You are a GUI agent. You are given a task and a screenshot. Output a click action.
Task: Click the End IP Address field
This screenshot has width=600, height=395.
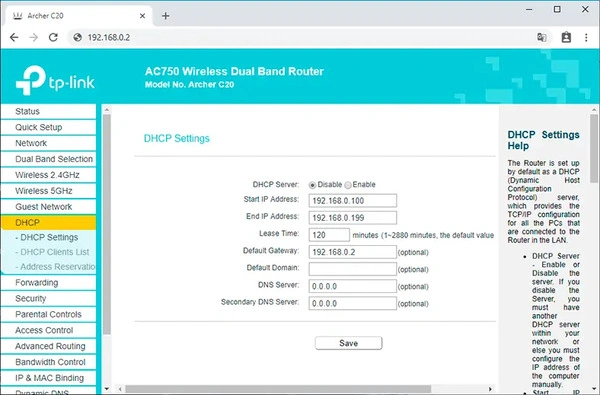point(352,218)
